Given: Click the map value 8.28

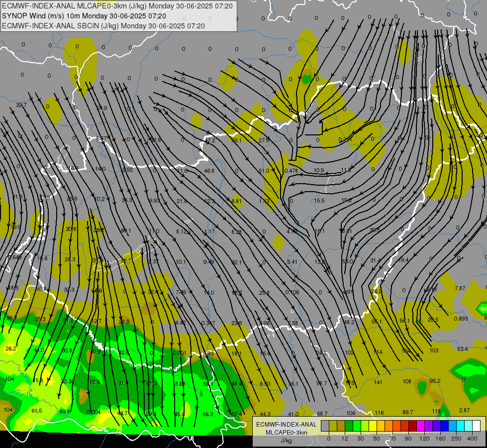Looking at the screenshot, I should [236, 231].
